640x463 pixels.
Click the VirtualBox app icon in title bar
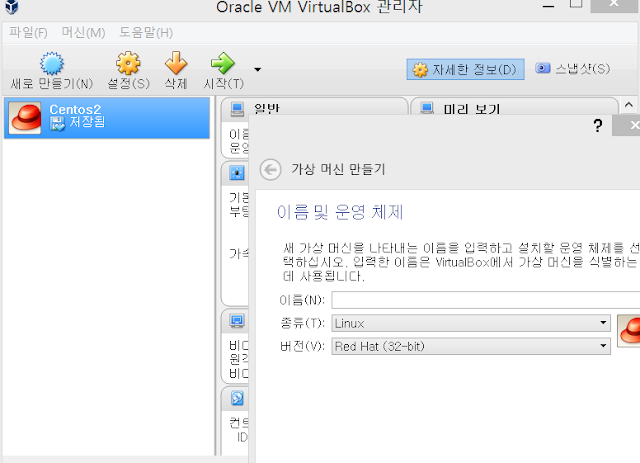[x=12, y=7]
